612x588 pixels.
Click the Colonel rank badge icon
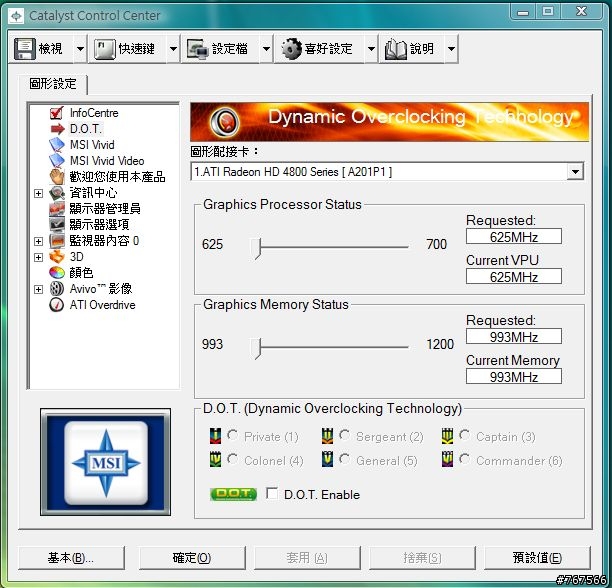[x=215, y=459]
